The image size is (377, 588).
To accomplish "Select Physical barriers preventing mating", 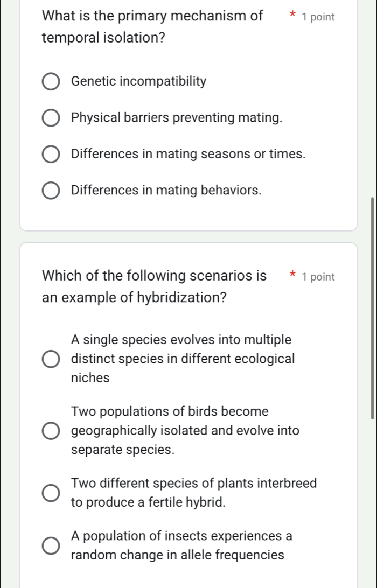I will [x=50, y=117].
